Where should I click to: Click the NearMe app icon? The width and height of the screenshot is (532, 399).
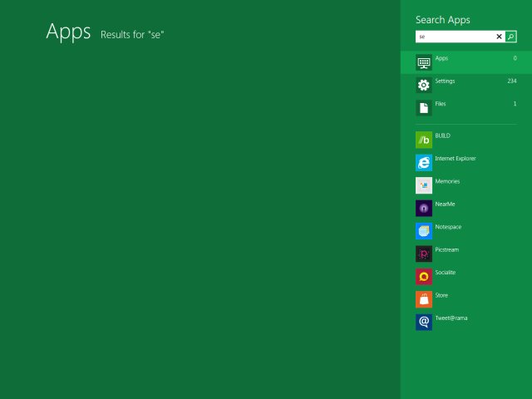(x=424, y=208)
